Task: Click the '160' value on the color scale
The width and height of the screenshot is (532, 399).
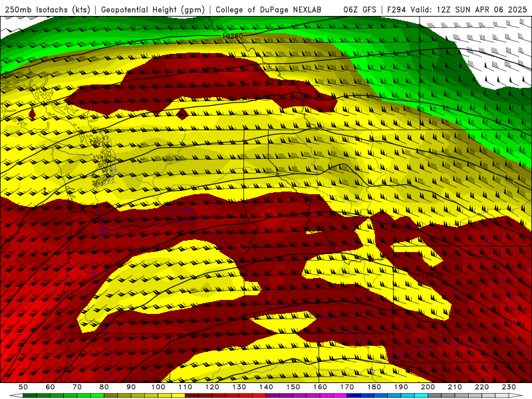Action: tap(320, 387)
